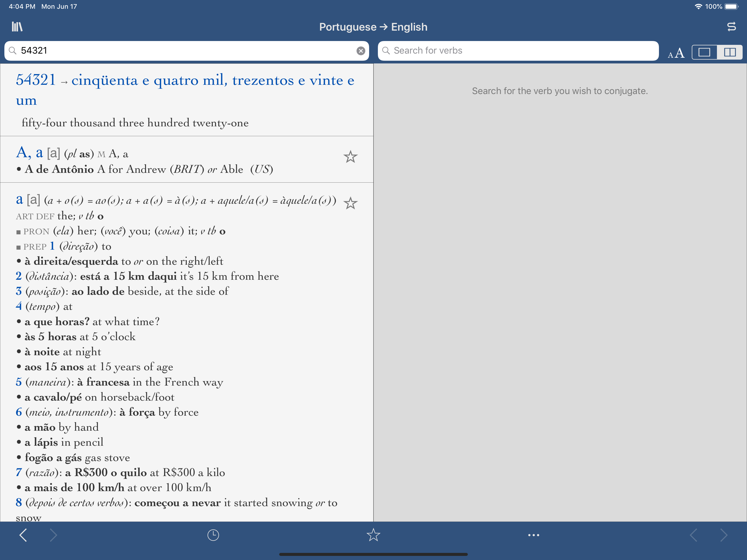Tap 'a mais de 100 km/h' example

[x=74, y=488]
